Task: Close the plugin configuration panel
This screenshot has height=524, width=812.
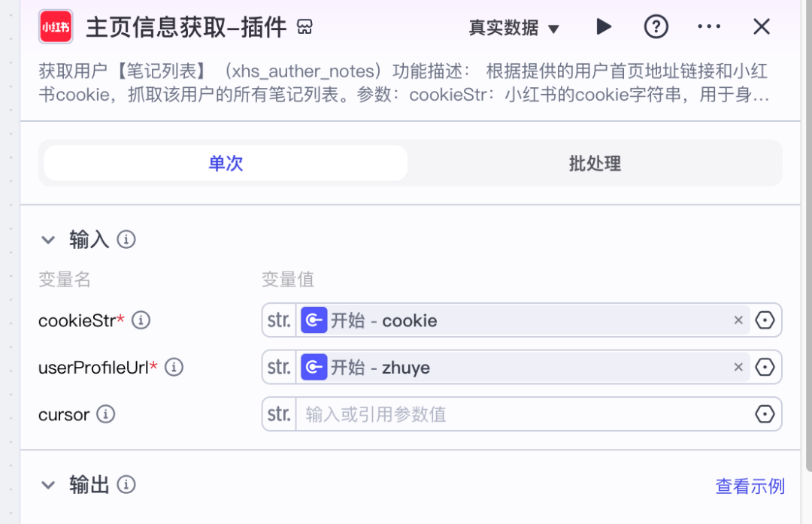Action: [x=762, y=27]
